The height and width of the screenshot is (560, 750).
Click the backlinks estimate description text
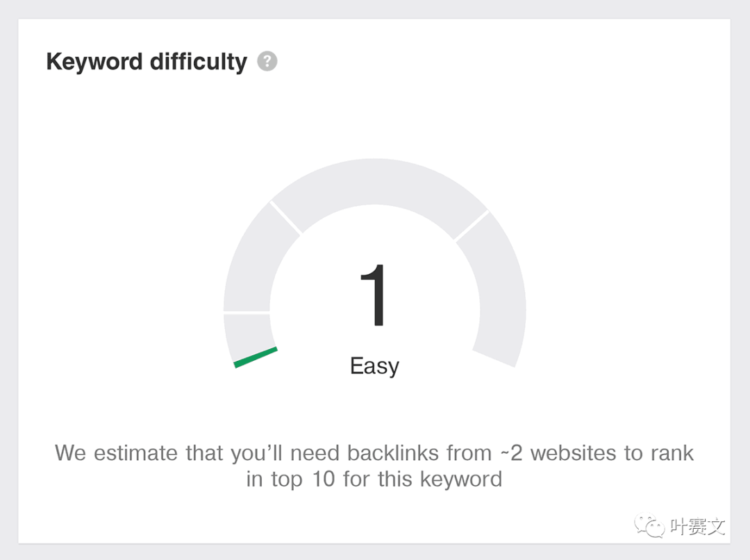(374, 466)
